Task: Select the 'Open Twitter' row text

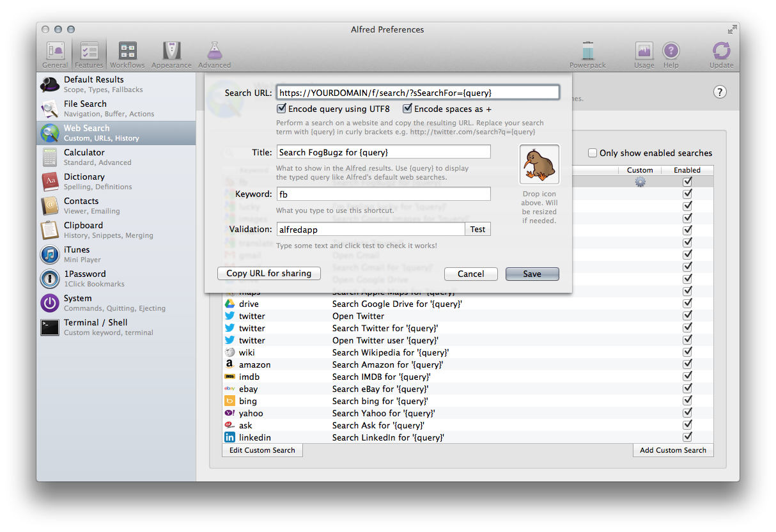Action: 358,316
